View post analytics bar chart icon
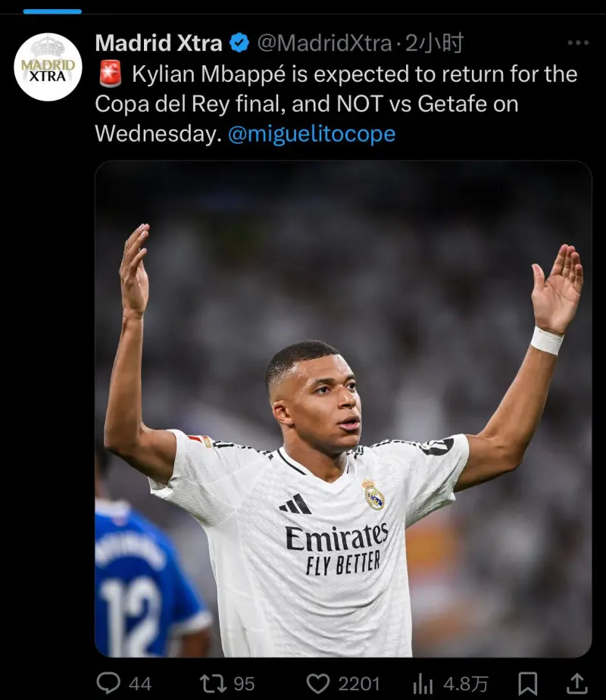Image resolution: width=606 pixels, height=700 pixels. point(423,683)
